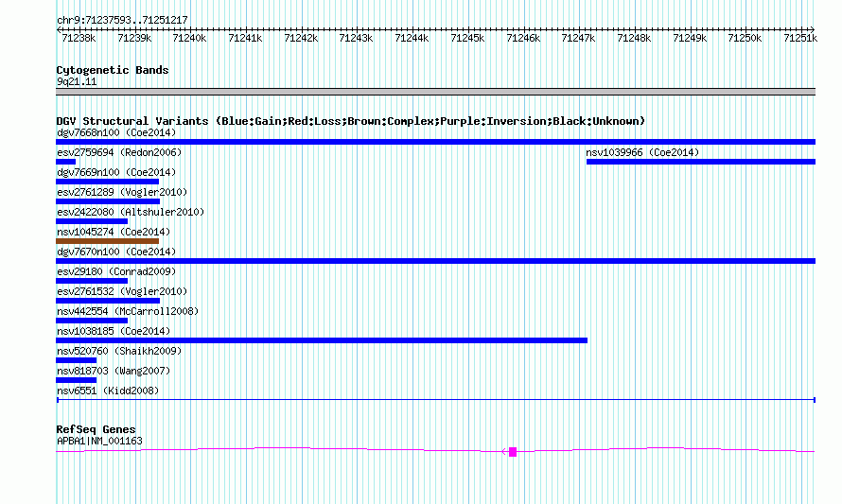
Task: Click the dgv7668n100 (Coe2014) variant label
Action: tap(116, 132)
